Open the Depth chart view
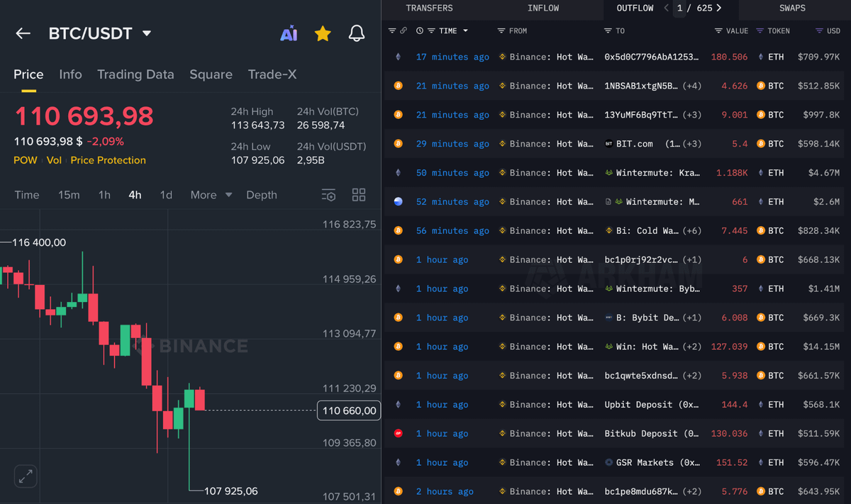The width and height of the screenshot is (851, 504). tap(262, 195)
